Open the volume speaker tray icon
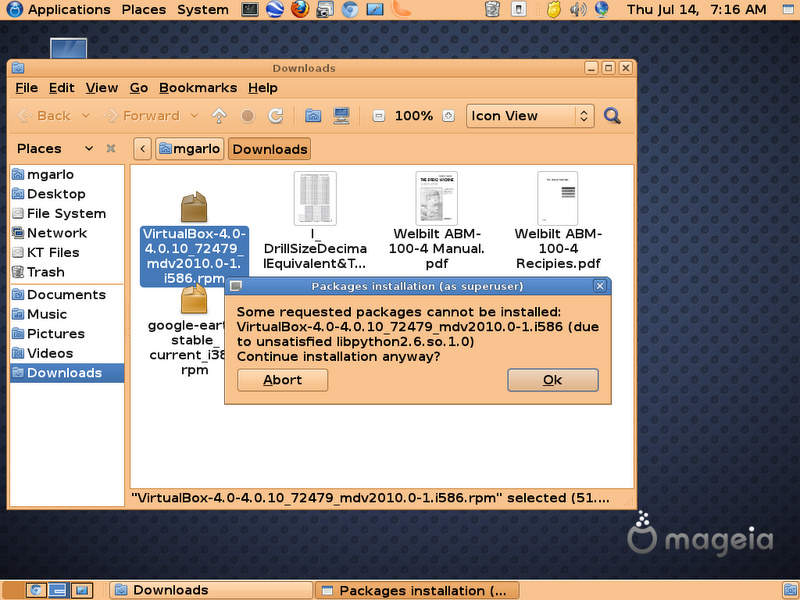Screen dimensions: 800x600 (578, 9)
